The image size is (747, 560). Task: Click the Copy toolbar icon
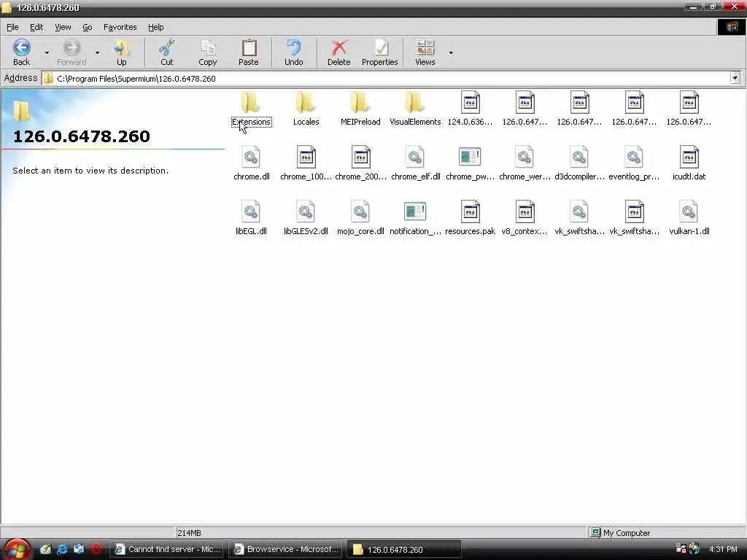point(208,47)
